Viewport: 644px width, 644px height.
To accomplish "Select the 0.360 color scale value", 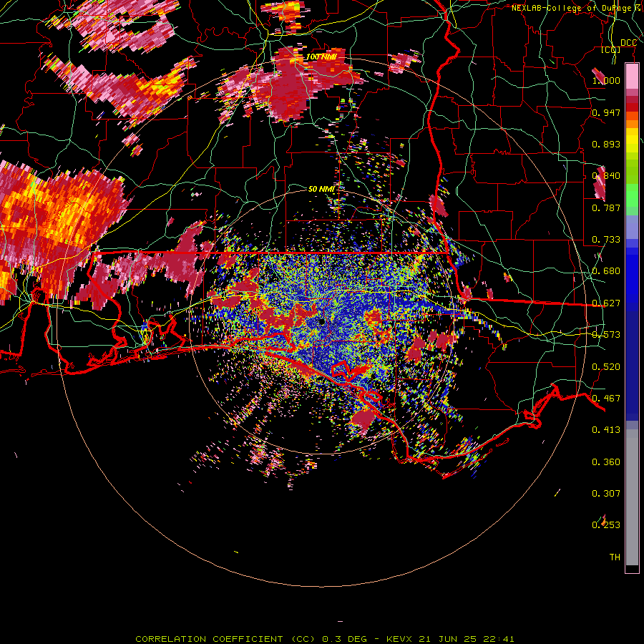I will (606, 462).
